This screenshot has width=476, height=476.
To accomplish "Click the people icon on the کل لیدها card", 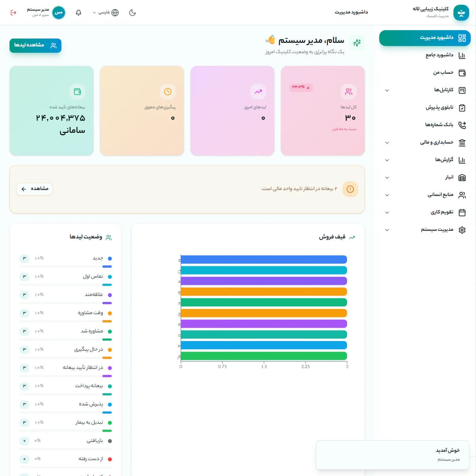I will click(349, 92).
